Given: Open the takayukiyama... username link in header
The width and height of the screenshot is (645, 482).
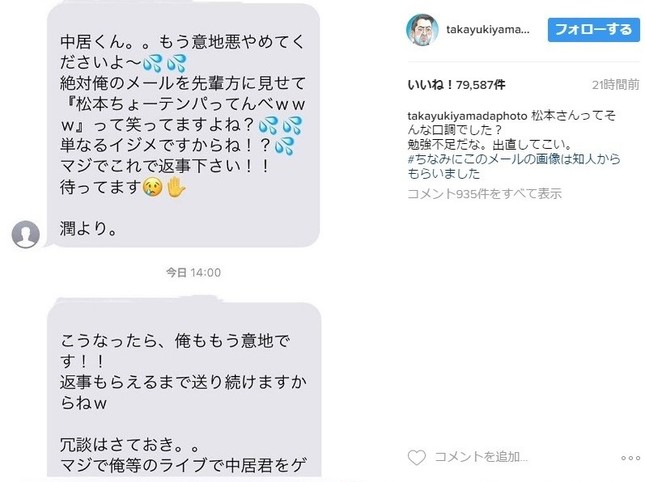Looking at the screenshot, I should point(488,30).
